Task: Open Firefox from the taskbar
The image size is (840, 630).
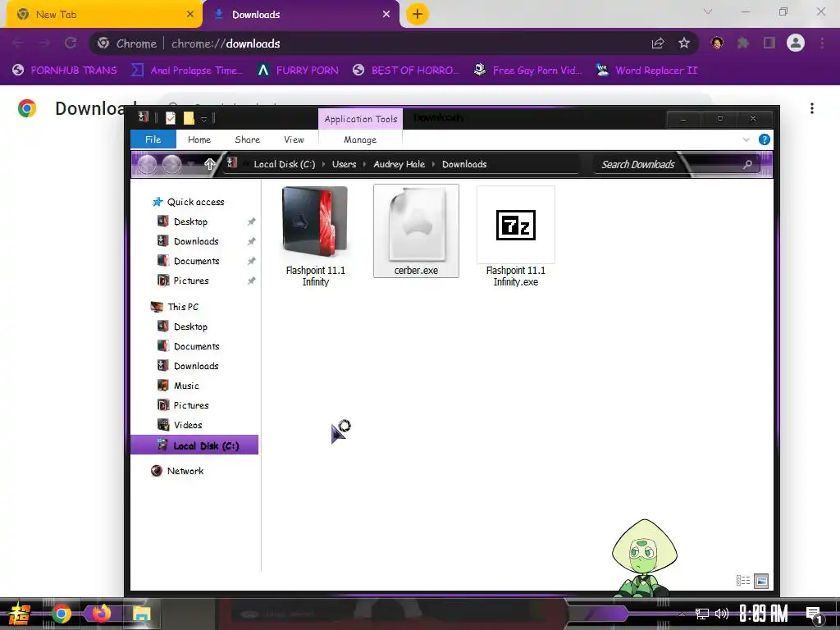Action: tap(101, 613)
